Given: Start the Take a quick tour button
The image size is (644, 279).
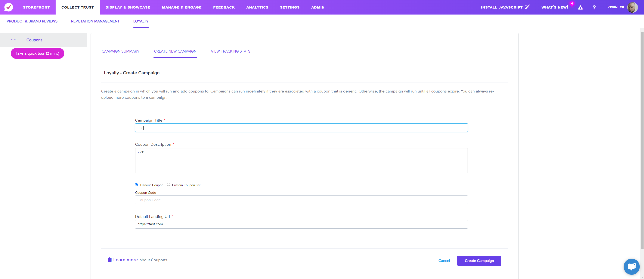Looking at the screenshot, I should (37, 53).
